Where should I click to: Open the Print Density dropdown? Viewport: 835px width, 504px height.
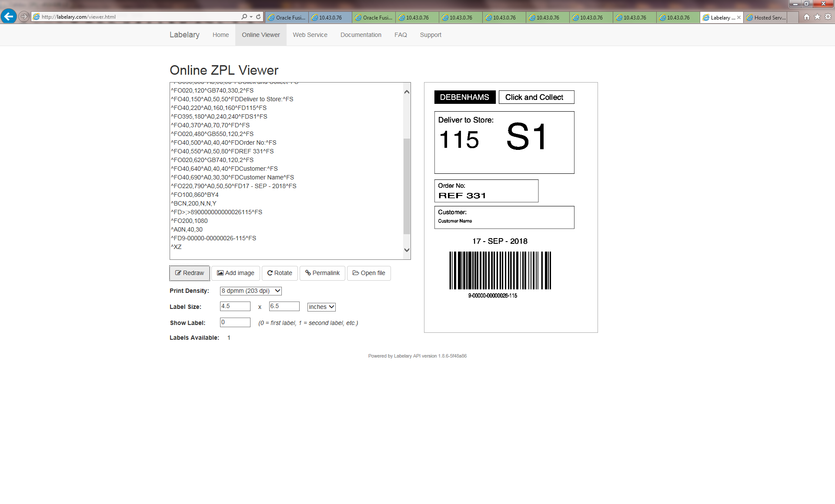pos(251,291)
